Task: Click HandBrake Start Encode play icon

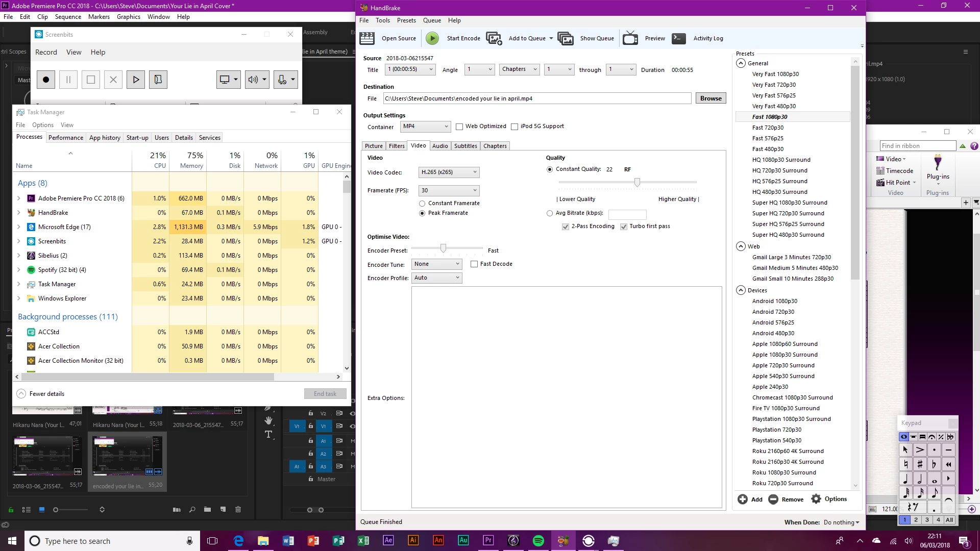Action: (x=432, y=38)
